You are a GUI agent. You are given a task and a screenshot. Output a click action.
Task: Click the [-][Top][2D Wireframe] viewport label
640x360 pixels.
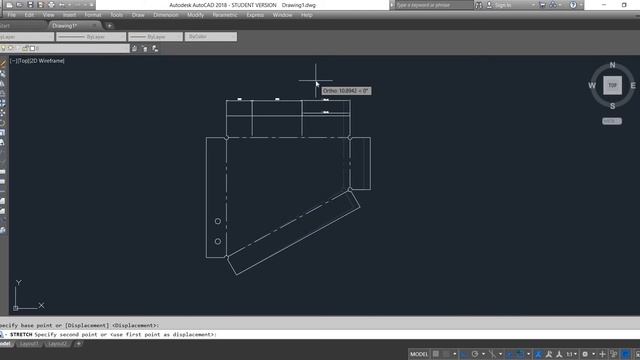pyautogui.click(x=37, y=61)
